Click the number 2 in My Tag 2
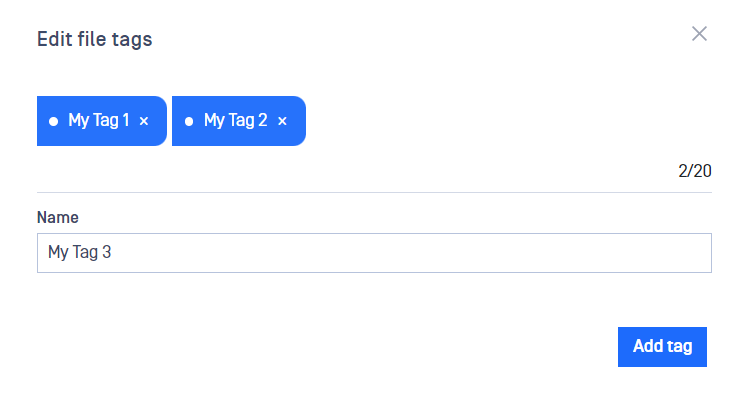This screenshot has width=745, height=394. point(262,120)
